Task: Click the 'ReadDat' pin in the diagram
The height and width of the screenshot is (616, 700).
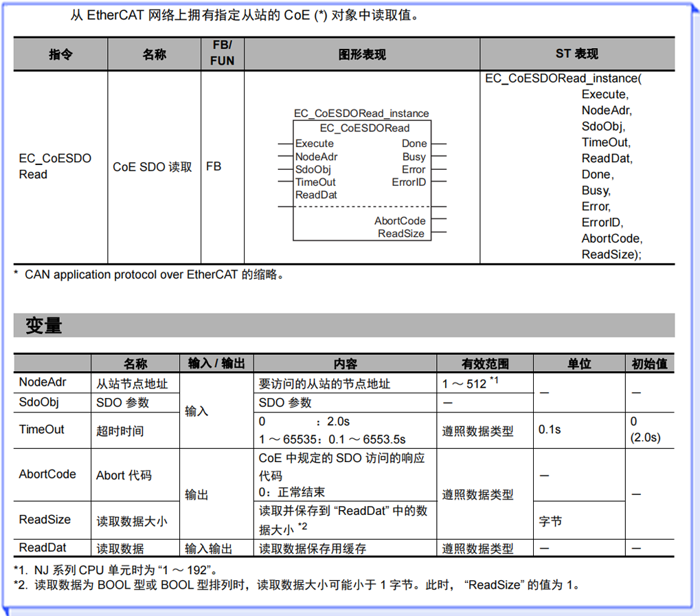Action: coord(316,195)
